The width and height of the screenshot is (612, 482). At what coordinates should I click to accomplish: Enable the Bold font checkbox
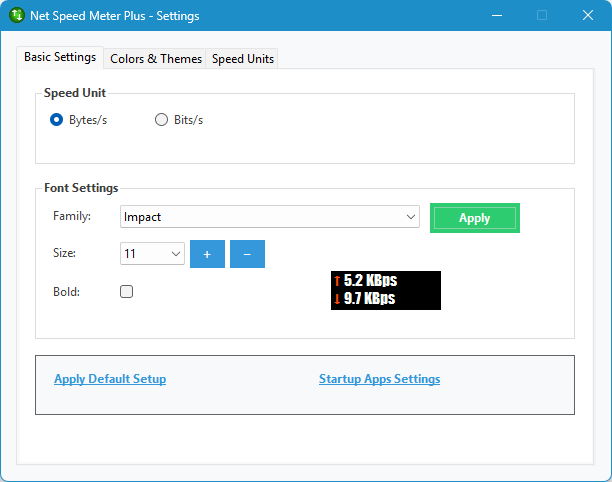126,292
